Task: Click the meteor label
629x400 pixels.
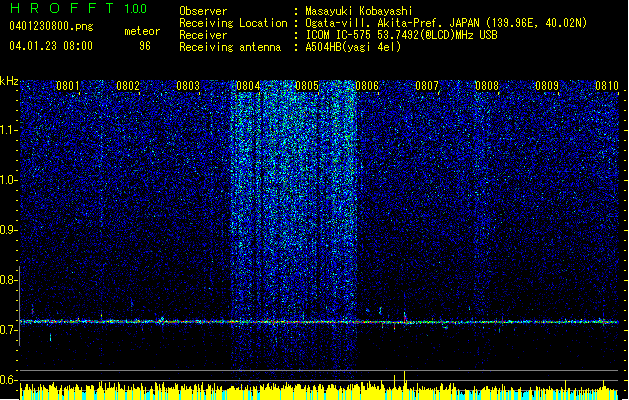Action: click(x=142, y=31)
